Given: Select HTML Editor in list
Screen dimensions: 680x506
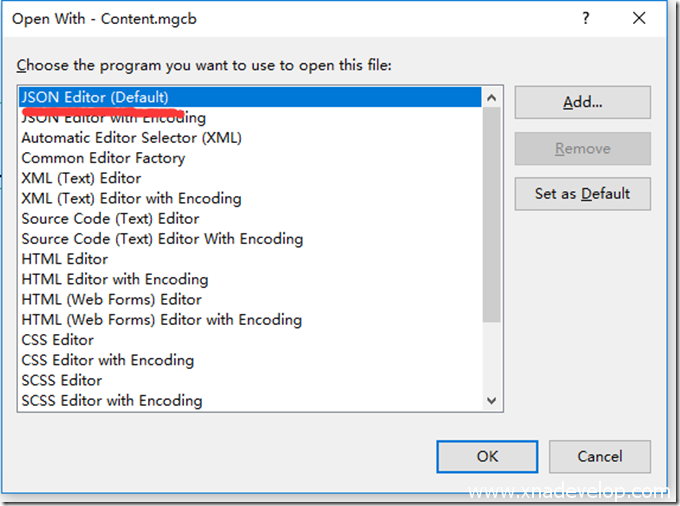Looking at the screenshot, I should tap(64, 259).
